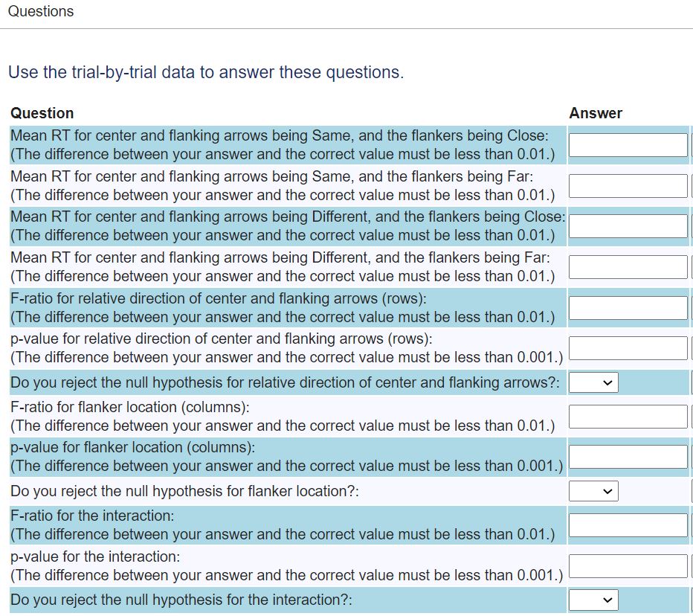The image size is (693, 616).
Task: Click text 'p-value for the interaction:'
Action: (95, 556)
